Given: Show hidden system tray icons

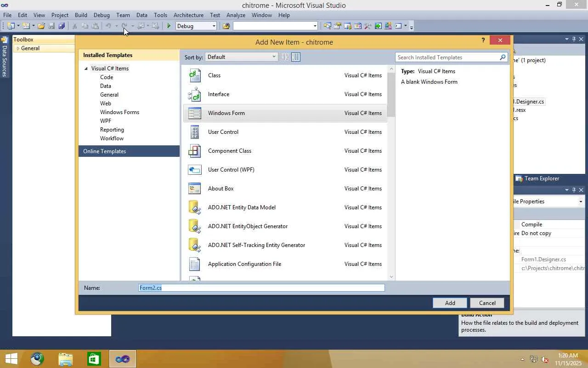Looking at the screenshot, I should [x=522, y=359].
